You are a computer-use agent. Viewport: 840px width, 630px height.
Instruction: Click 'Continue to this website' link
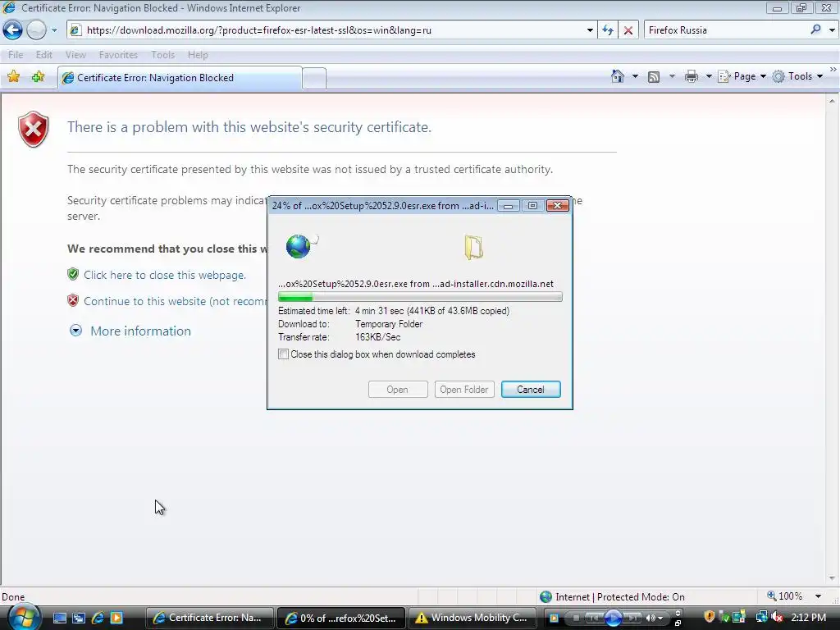tap(175, 301)
